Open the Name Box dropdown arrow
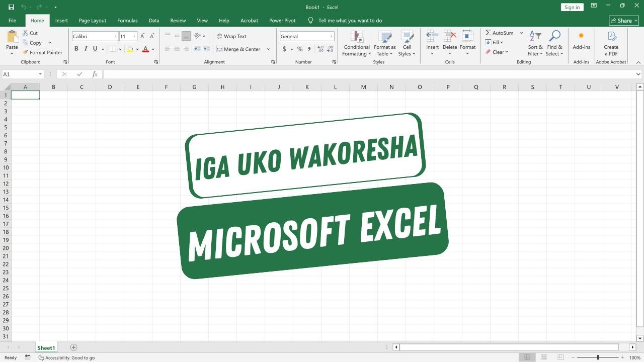Screen dimensions: 644x362 click(x=40, y=74)
